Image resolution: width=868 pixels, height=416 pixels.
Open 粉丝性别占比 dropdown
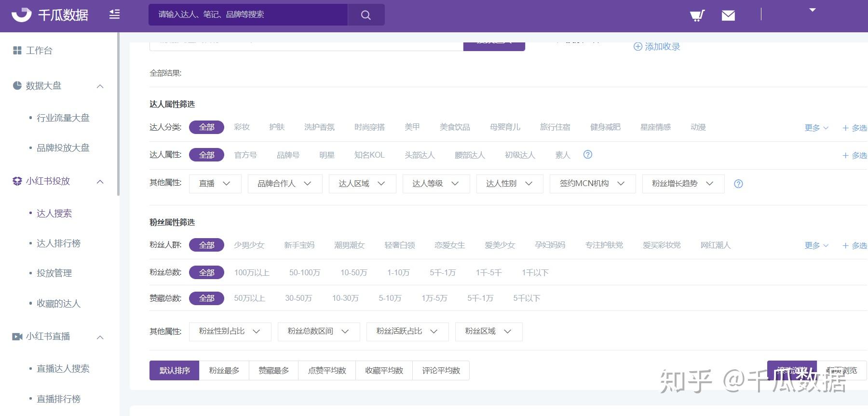coord(230,332)
